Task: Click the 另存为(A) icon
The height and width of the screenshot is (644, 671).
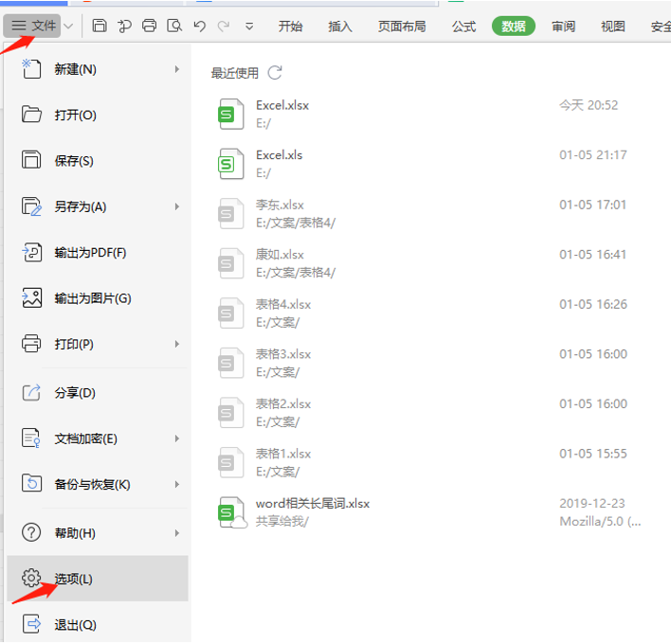Action: coord(31,206)
